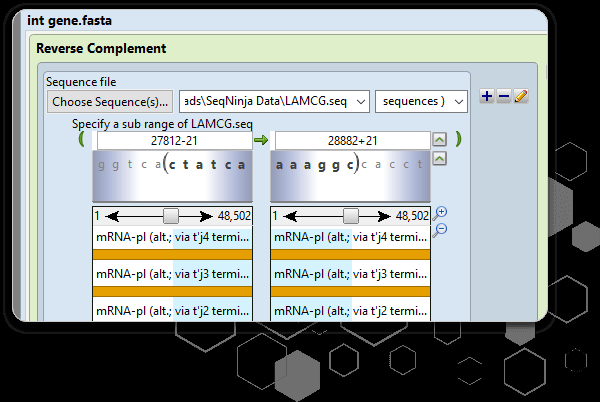Screen dimensions: 600x402
Task: Collapse the sequence preview with lower chevron
Action: tap(439, 158)
